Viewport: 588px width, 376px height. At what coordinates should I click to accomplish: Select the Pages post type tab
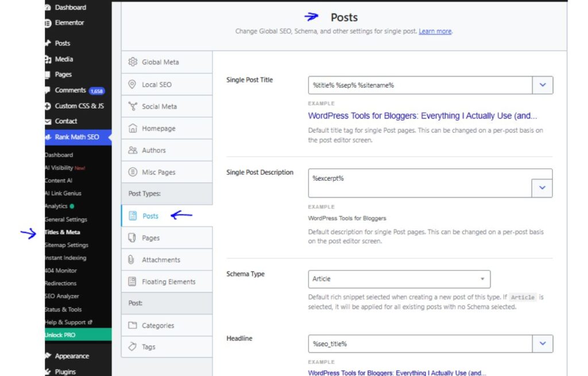point(167,238)
